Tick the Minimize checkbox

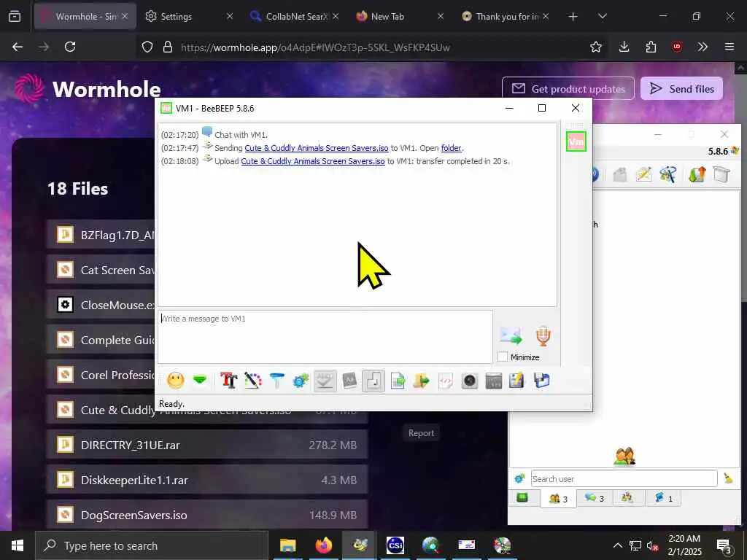(x=503, y=357)
